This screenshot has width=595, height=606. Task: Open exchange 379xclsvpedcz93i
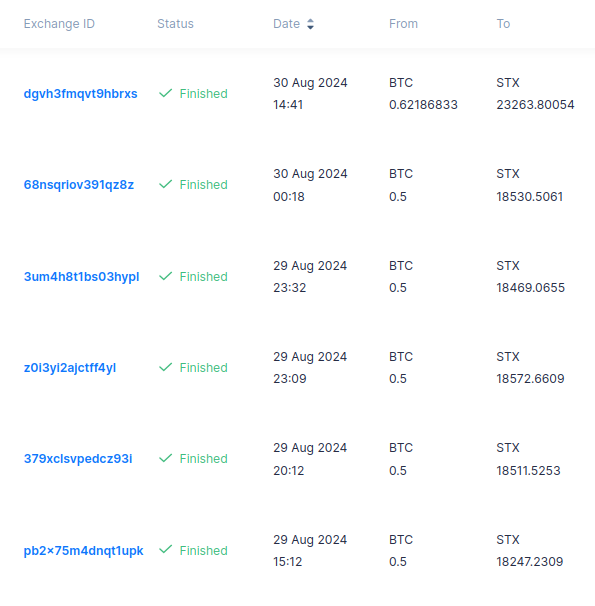(78, 459)
